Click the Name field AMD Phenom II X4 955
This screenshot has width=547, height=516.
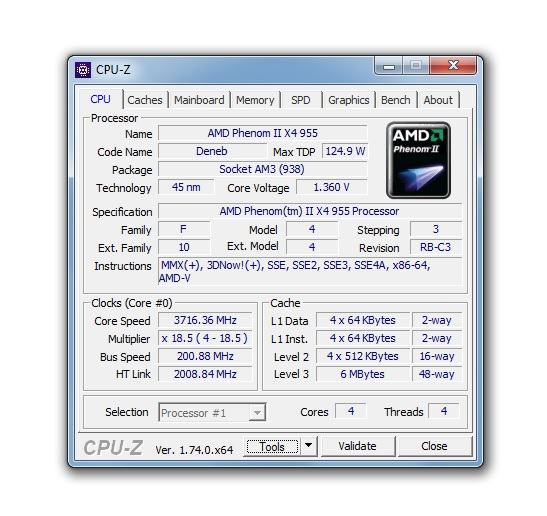(262, 133)
